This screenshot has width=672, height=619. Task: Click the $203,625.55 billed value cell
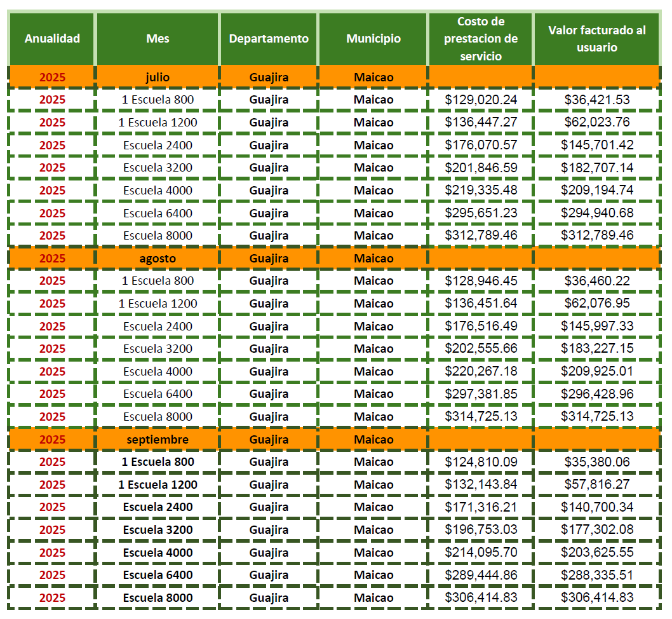[597, 552]
